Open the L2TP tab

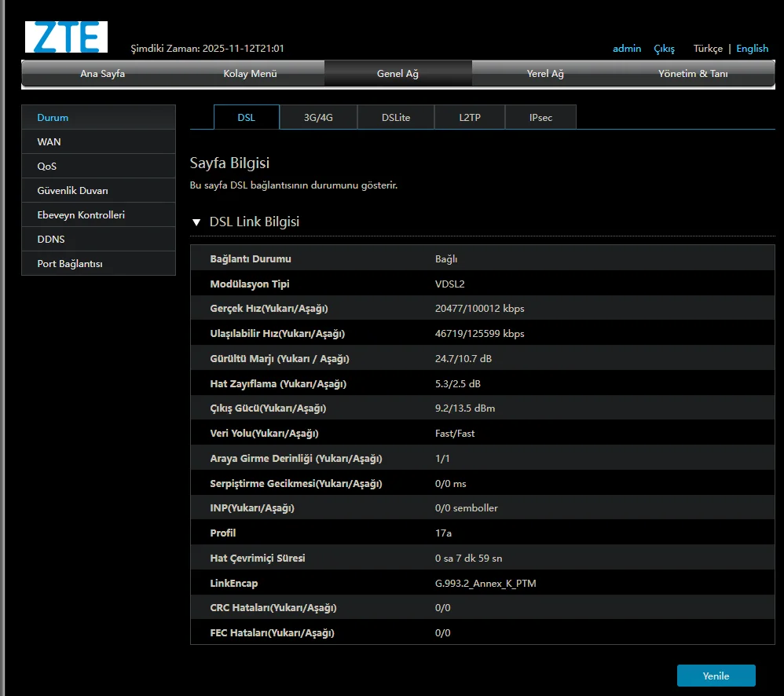coord(470,118)
